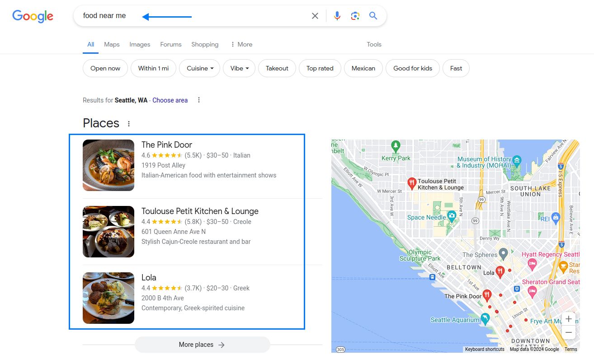Click Toulouse Petit restaurant pin on map

[x=412, y=183]
